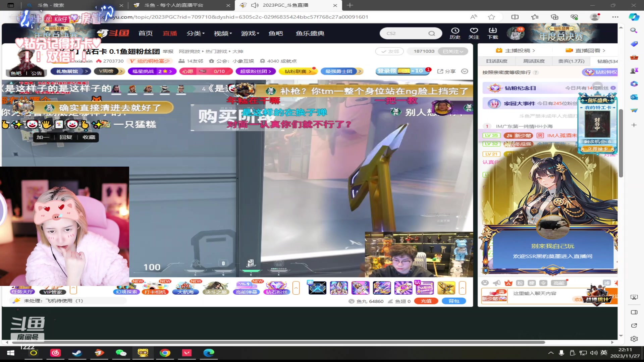Switch to the 贵宾(1.7万) tab
The height and width of the screenshot is (362, 644).
tap(571, 61)
